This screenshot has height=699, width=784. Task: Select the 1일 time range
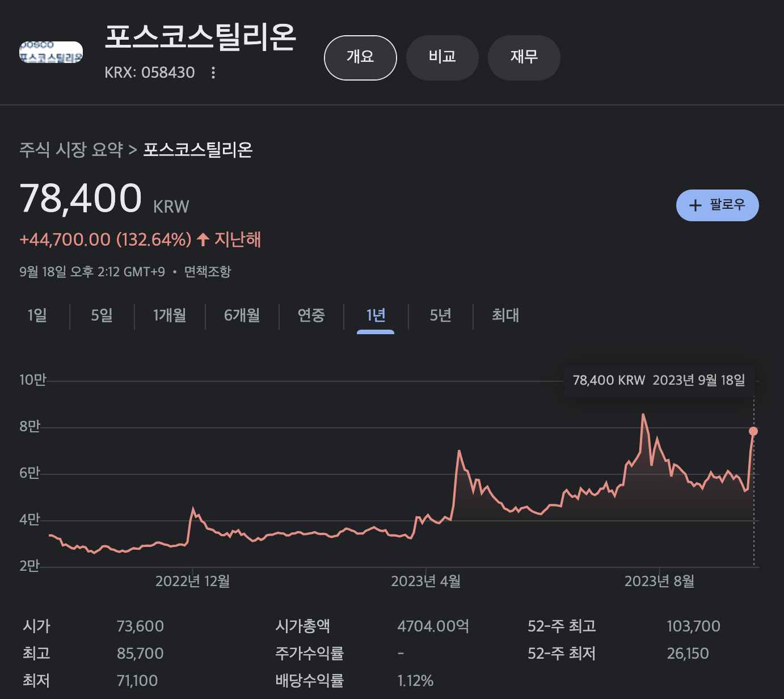37,315
